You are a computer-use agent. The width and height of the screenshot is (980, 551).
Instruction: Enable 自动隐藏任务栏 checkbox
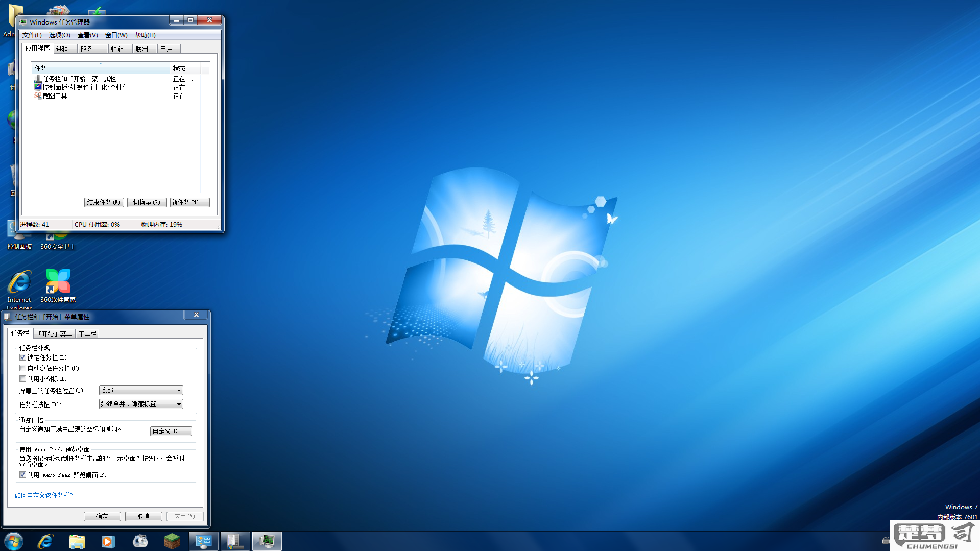[x=22, y=368]
